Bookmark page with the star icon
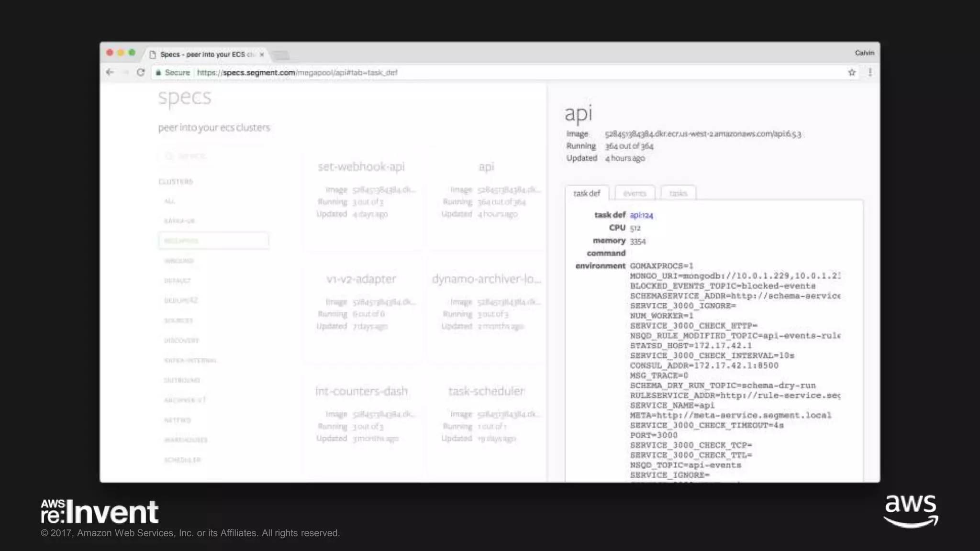The height and width of the screenshot is (551, 980). [852, 72]
